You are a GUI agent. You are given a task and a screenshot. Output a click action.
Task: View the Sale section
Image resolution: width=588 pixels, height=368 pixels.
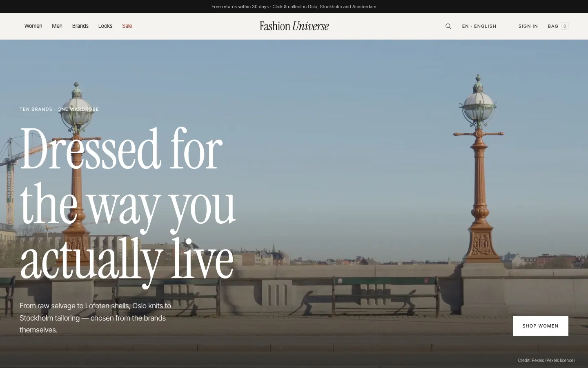click(x=127, y=26)
